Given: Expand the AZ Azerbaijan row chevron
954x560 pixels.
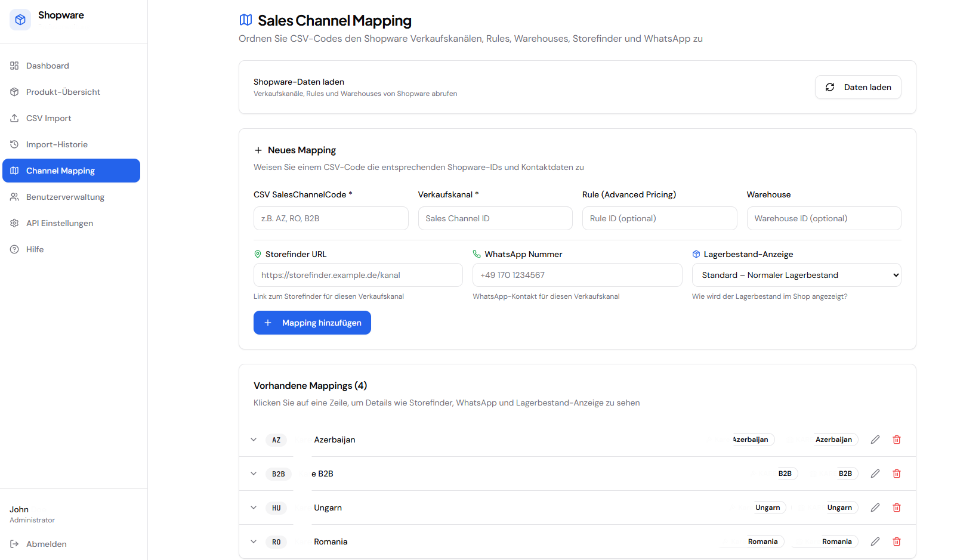Looking at the screenshot, I should (x=254, y=440).
